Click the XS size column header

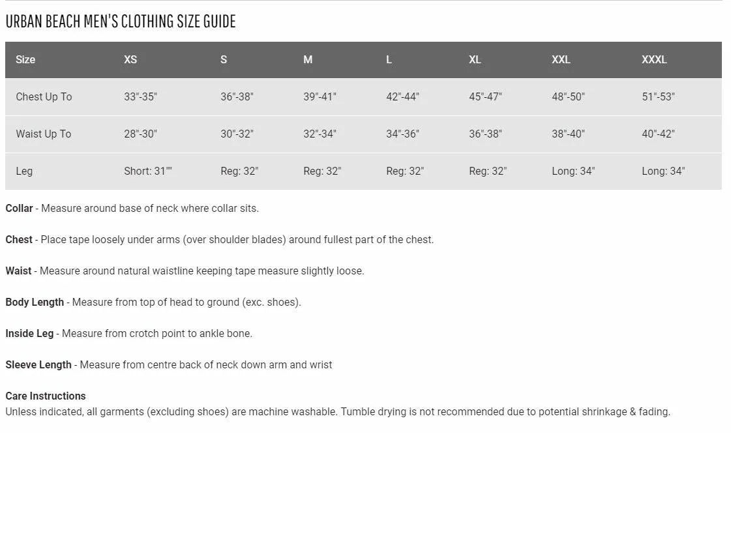[x=130, y=59]
